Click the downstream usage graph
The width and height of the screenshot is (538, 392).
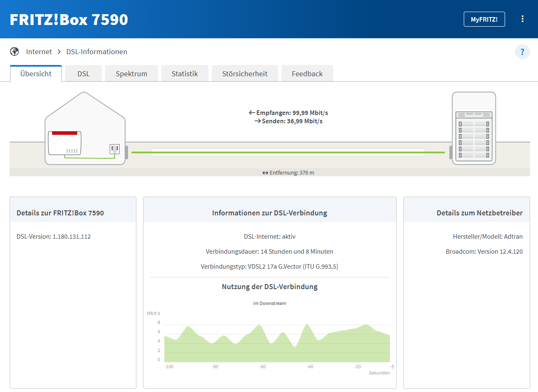point(277,343)
